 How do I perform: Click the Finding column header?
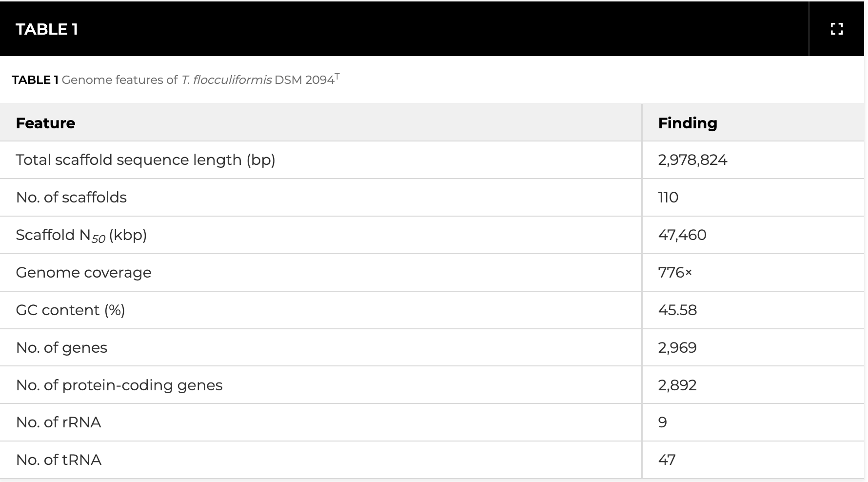point(688,123)
